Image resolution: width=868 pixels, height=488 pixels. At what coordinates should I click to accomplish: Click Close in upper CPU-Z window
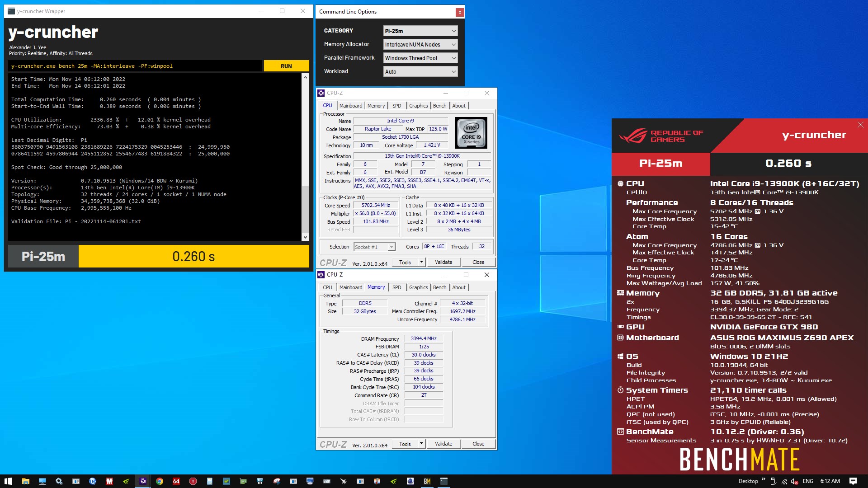coord(478,262)
